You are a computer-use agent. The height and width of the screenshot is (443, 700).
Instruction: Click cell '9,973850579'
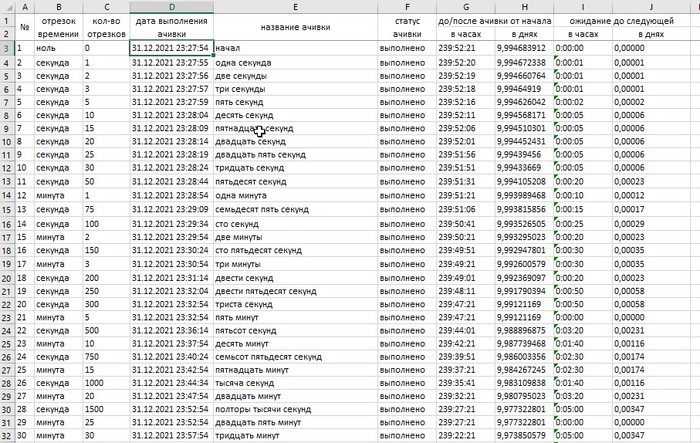524,435
